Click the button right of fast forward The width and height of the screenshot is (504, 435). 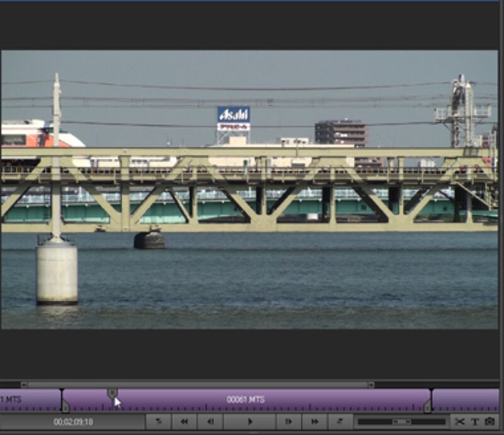pyautogui.click(x=340, y=422)
